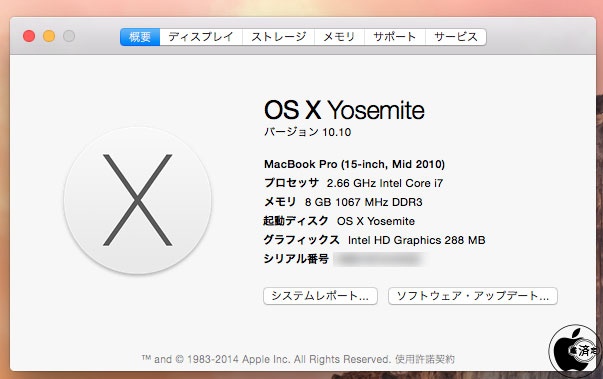Image resolution: width=603 pixels, height=379 pixels.
Task: Show the メモリ tab
Action: click(339, 37)
